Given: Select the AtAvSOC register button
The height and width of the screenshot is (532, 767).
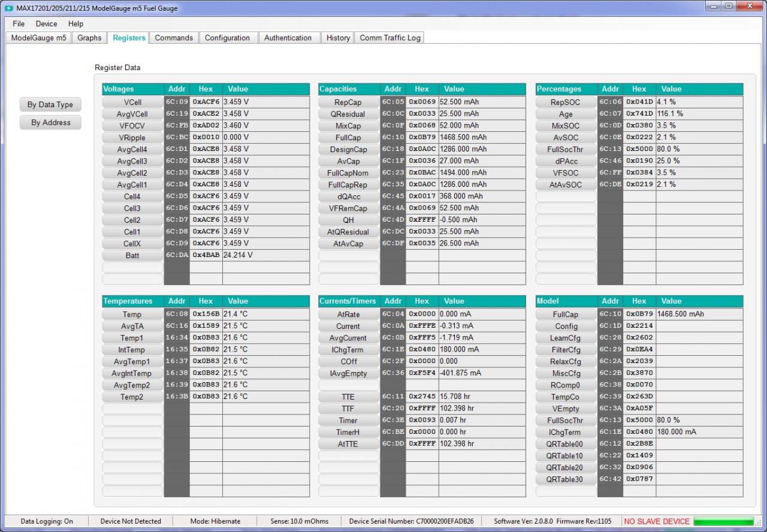Looking at the screenshot, I should (x=566, y=185).
